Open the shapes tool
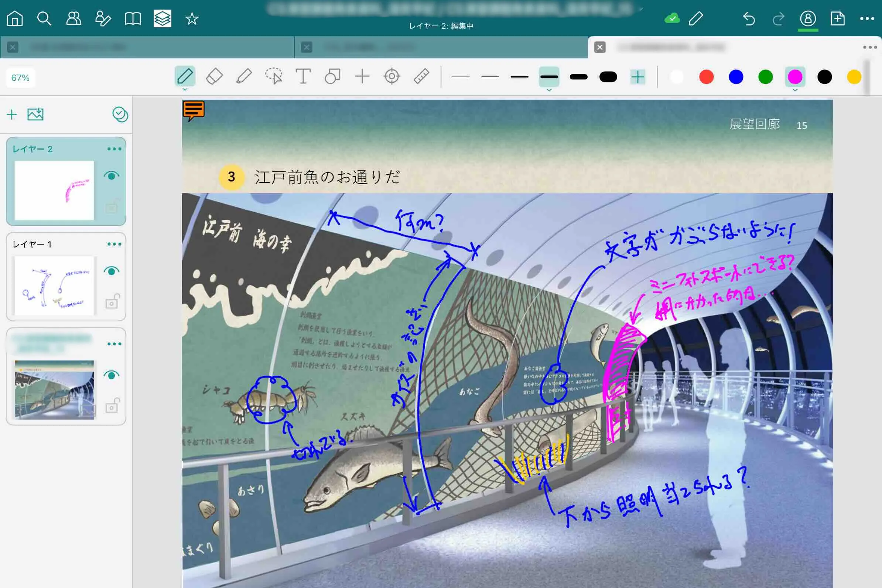882x588 pixels. [x=333, y=76]
